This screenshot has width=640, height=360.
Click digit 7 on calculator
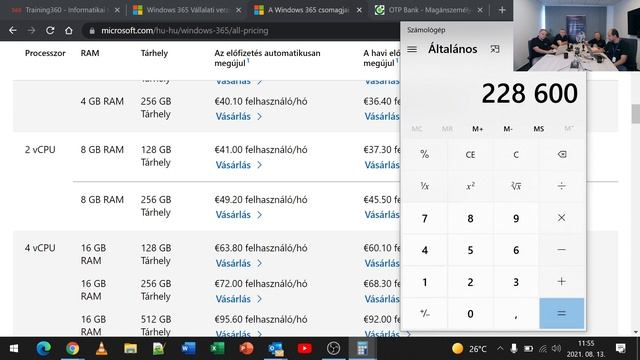[x=424, y=218]
